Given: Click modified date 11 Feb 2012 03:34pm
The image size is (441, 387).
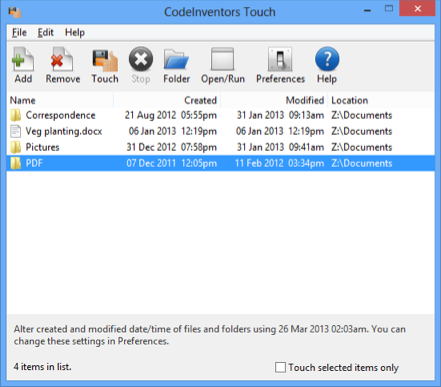Looking at the screenshot, I should coord(279,163).
